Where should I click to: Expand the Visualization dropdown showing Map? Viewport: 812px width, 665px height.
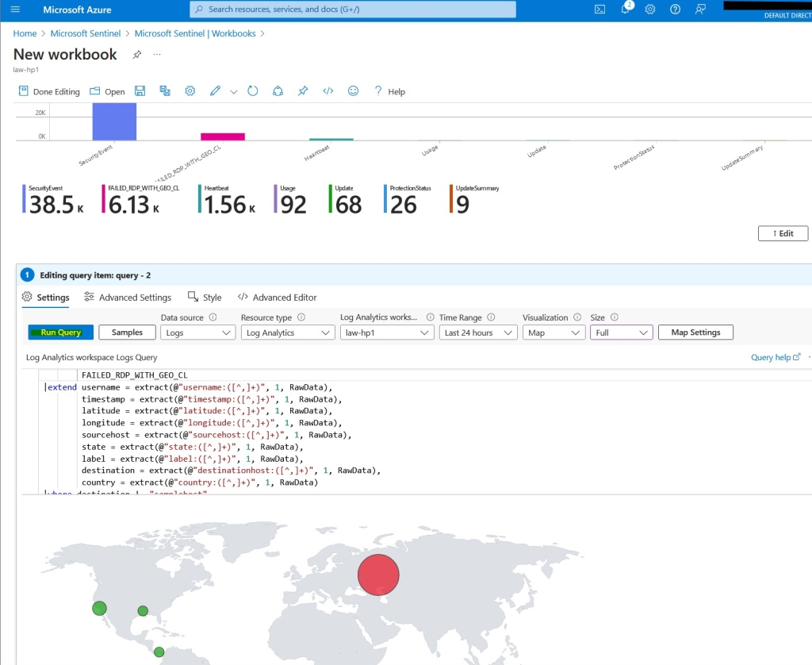(553, 333)
